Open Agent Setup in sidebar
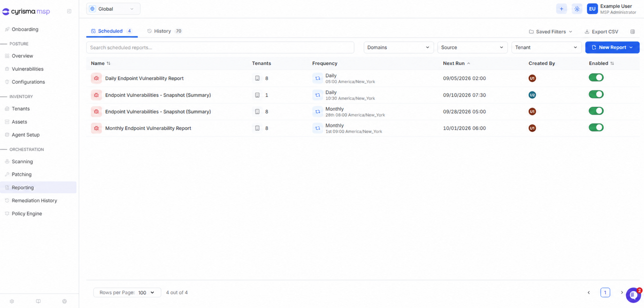Viewport: 644px width, 308px height. (x=25, y=135)
